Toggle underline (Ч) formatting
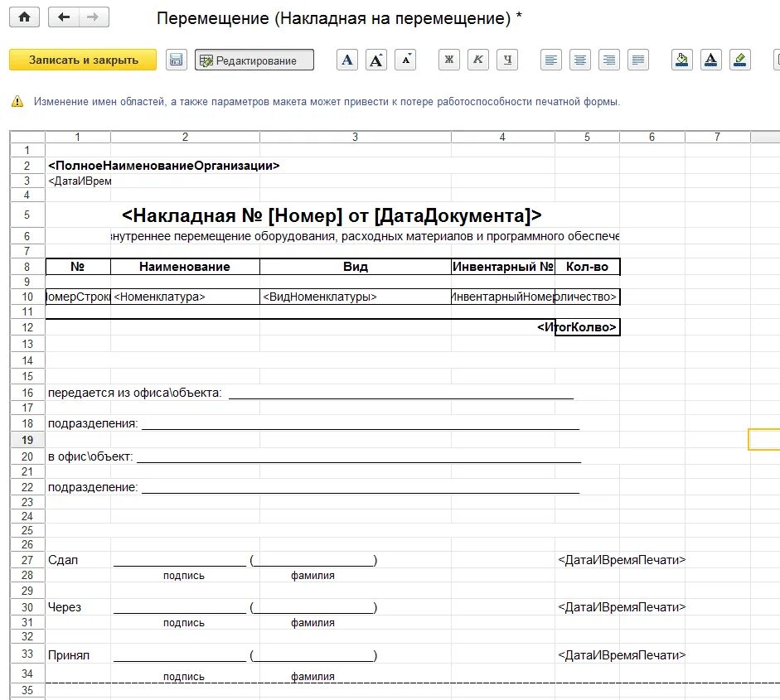The image size is (780, 700). tap(507, 60)
